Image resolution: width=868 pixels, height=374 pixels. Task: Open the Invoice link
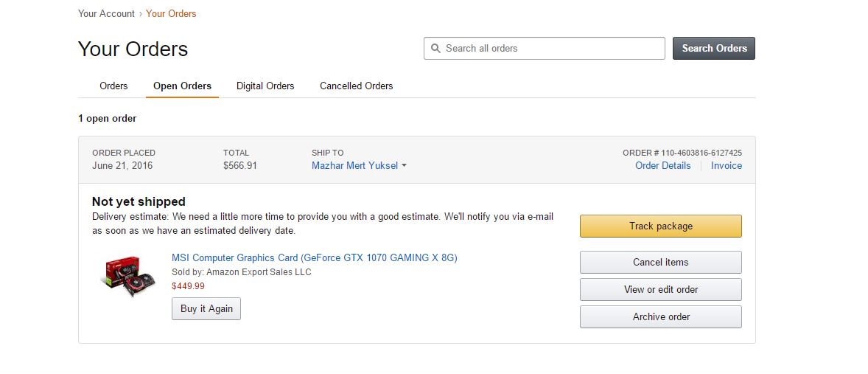[727, 166]
